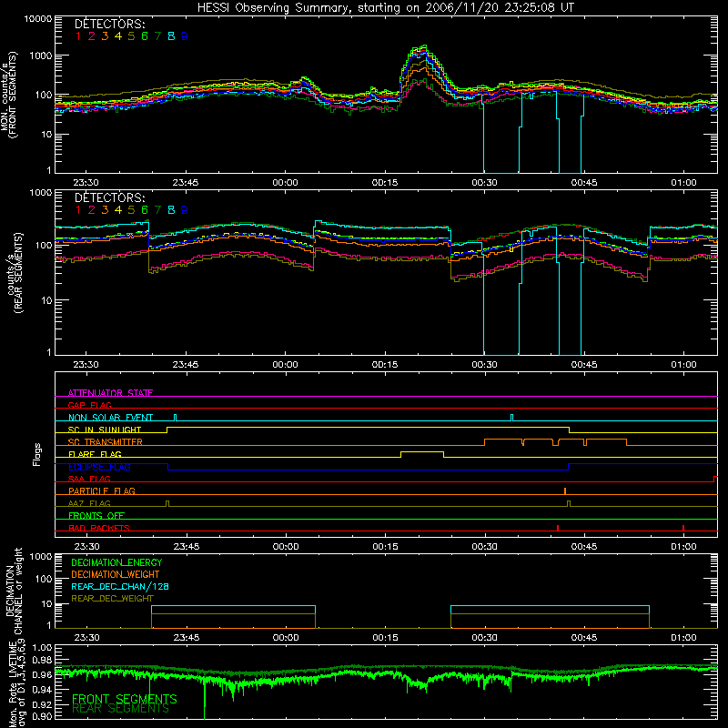Screen dimensions: 728x728
Task: Click the 23:45 tick label under rear segments plot
Action: (x=186, y=365)
